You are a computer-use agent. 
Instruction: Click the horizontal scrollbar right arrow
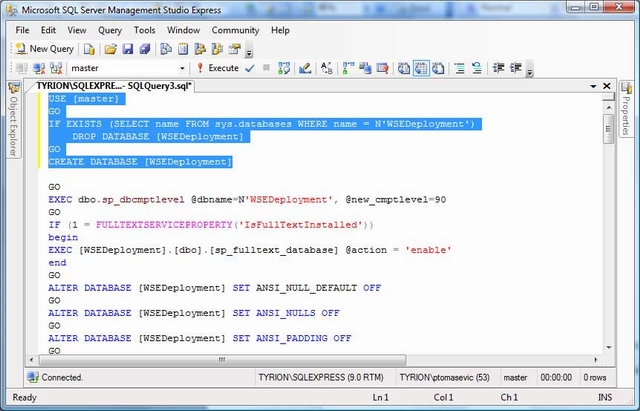click(596, 360)
